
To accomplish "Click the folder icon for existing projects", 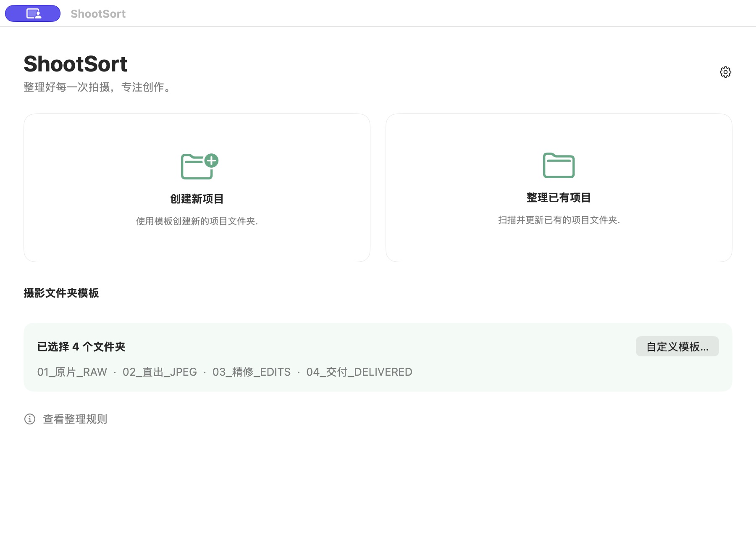I will (559, 165).
